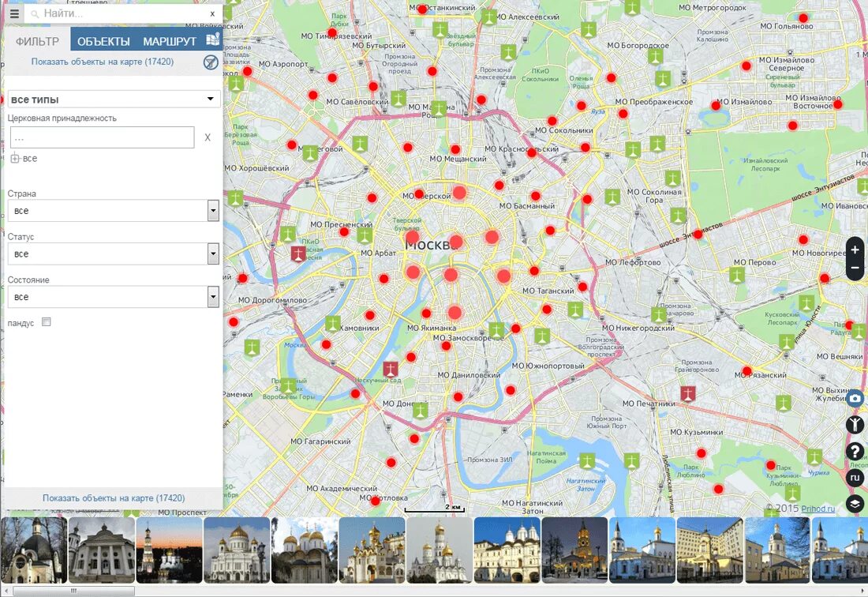Image resolution: width=868 pixels, height=597 pixels.
Task: Open the Состояние dropdown
Action: pyautogui.click(x=114, y=297)
